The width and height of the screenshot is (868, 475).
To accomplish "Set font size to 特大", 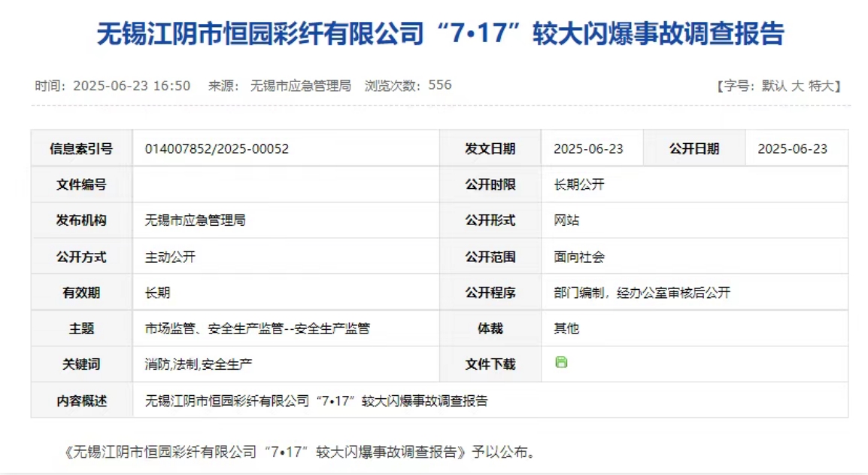I will pos(821,86).
